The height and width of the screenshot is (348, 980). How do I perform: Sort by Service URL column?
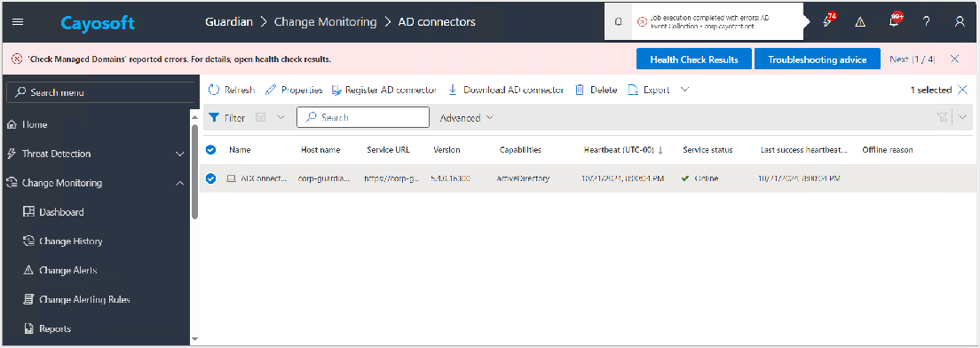click(x=388, y=150)
